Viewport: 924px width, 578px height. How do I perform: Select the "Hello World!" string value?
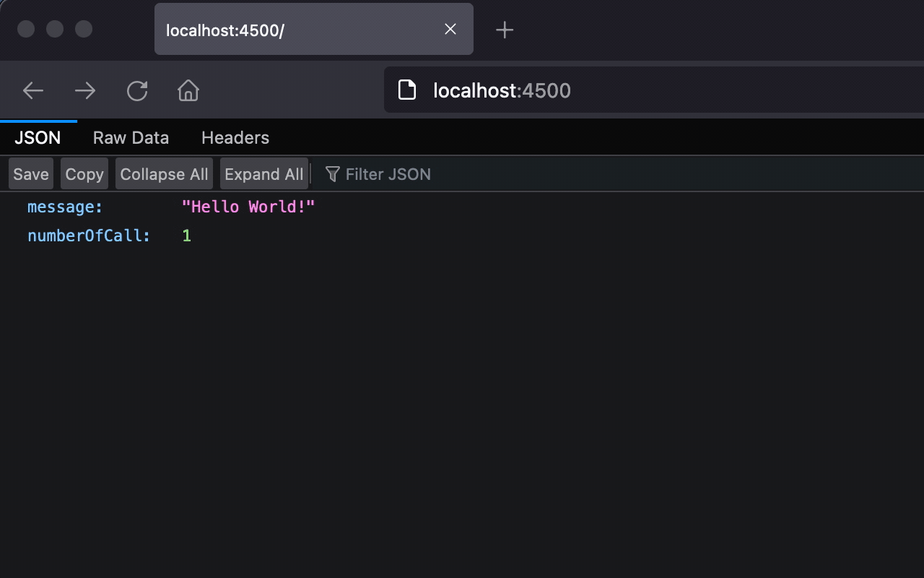249,207
